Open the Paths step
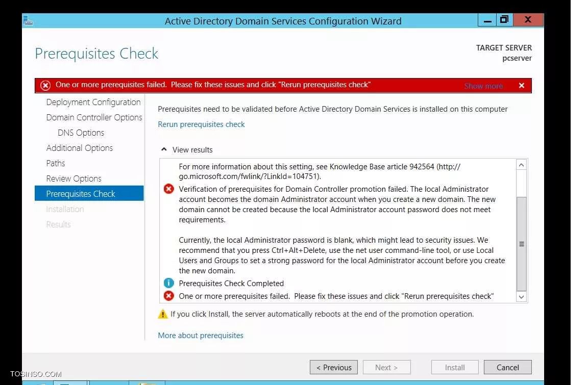This screenshot has height=385, width=588. tap(56, 163)
